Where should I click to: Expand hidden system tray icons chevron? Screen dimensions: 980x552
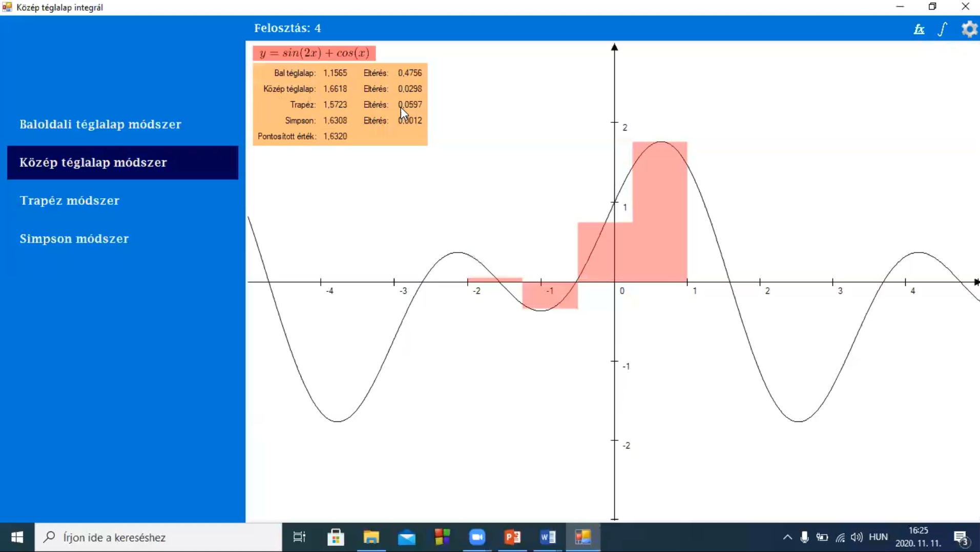787,537
